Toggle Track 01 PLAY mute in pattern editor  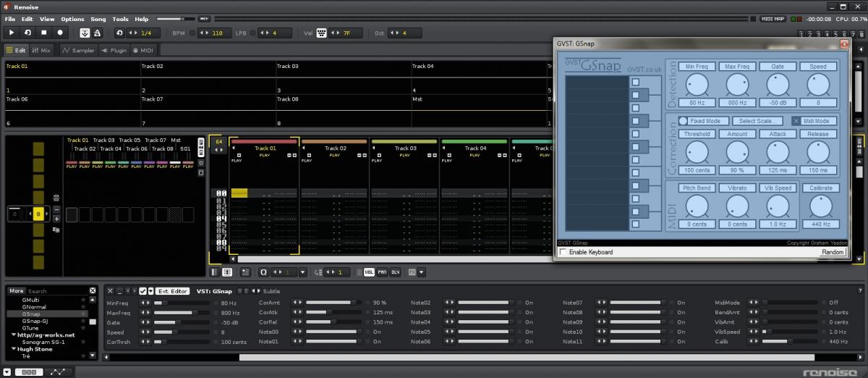[265, 155]
